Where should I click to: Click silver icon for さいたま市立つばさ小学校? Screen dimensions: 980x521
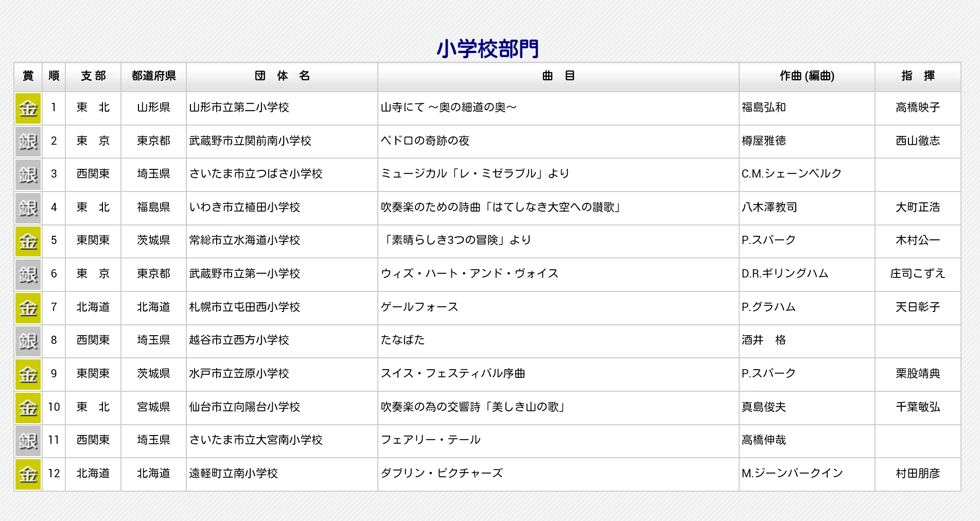(28, 175)
